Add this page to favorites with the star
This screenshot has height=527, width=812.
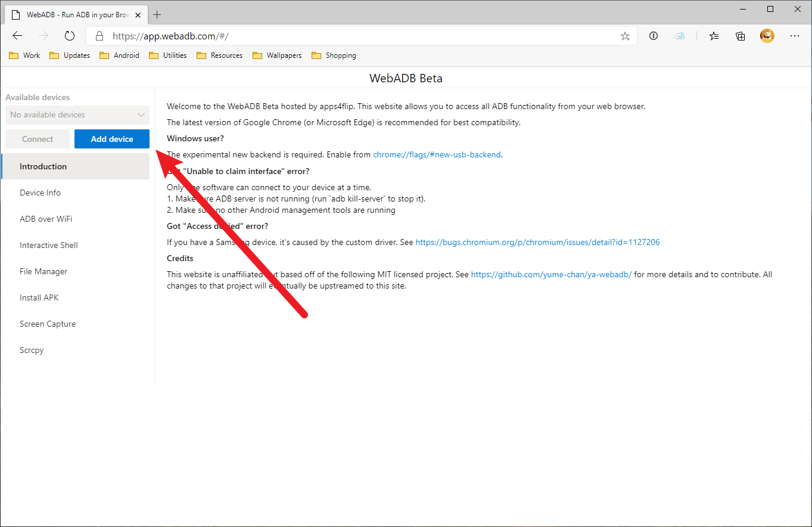coord(625,36)
